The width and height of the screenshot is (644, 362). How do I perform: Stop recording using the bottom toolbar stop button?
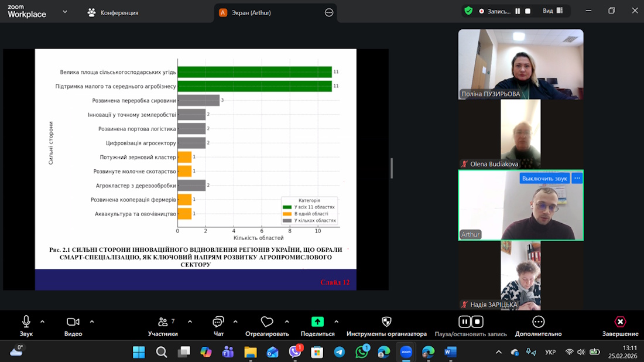point(477,322)
